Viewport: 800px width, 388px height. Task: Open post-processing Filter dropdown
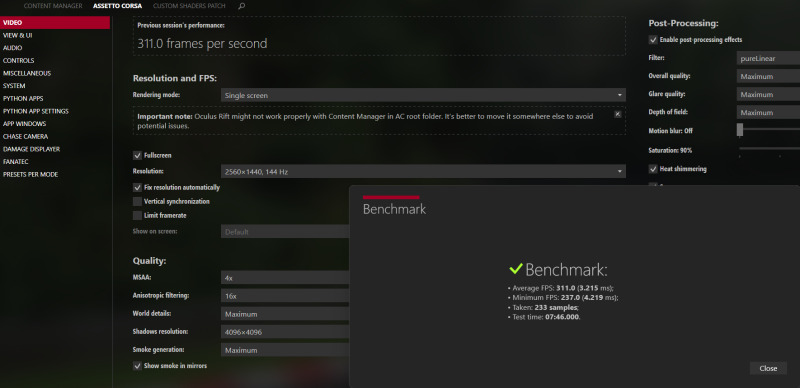pos(768,58)
